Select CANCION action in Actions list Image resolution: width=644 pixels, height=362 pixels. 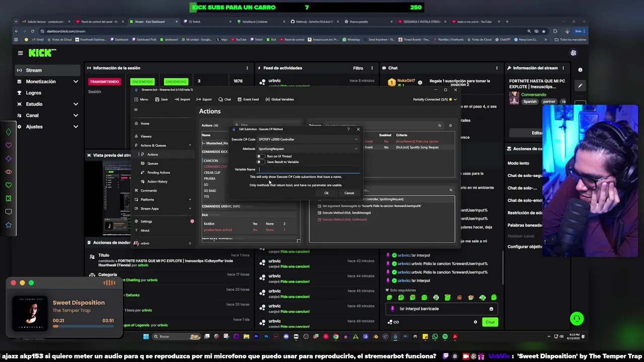[211, 161]
